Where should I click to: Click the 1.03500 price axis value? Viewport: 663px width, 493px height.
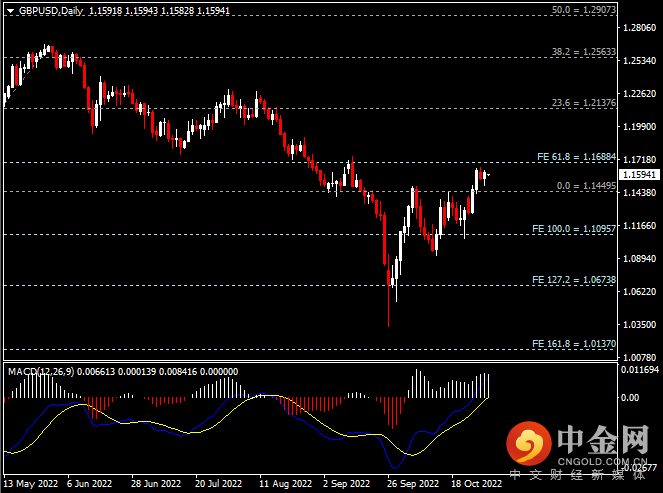[x=640, y=325]
